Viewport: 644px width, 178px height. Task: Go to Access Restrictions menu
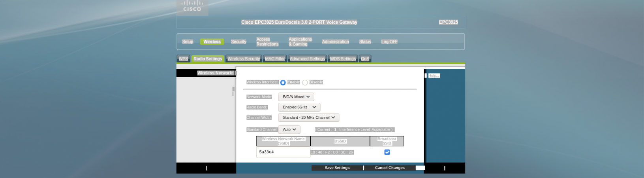(x=267, y=42)
